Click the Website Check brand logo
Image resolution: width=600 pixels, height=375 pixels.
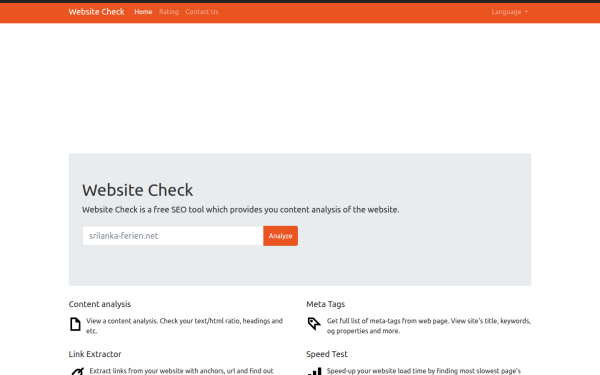click(x=96, y=12)
